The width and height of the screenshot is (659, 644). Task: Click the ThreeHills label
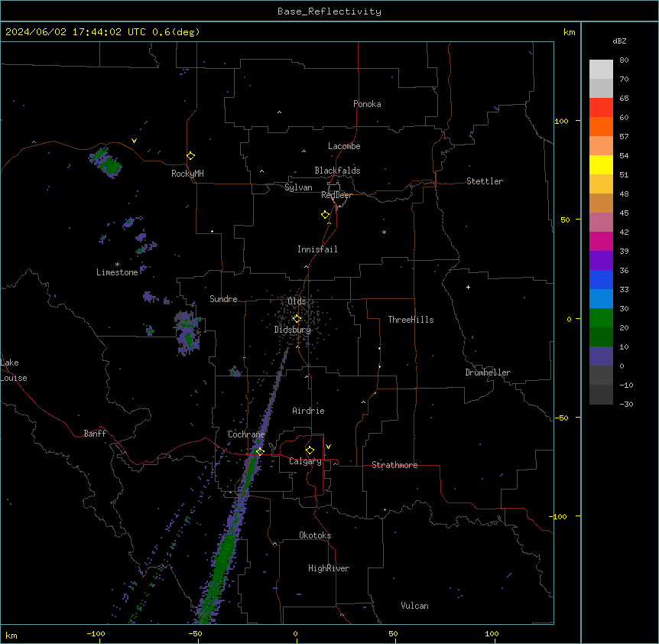pyautogui.click(x=411, y=320)
